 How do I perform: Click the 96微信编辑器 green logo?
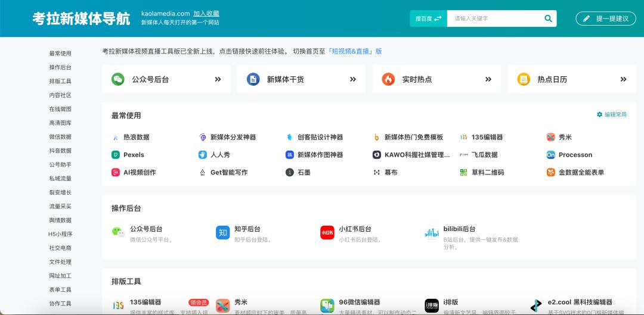(327, 305)
